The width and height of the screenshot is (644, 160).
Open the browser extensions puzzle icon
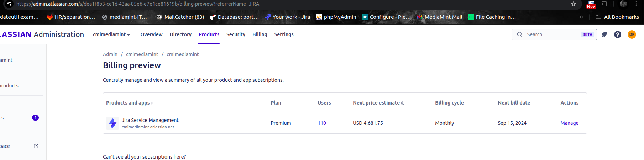click(x=604, y=4)
